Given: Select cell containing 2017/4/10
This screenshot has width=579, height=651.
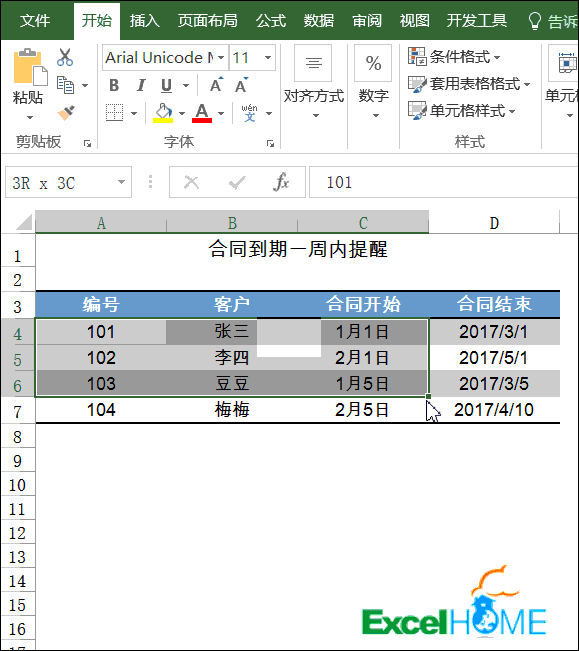Looking at the screenshot, I should 494,410.
